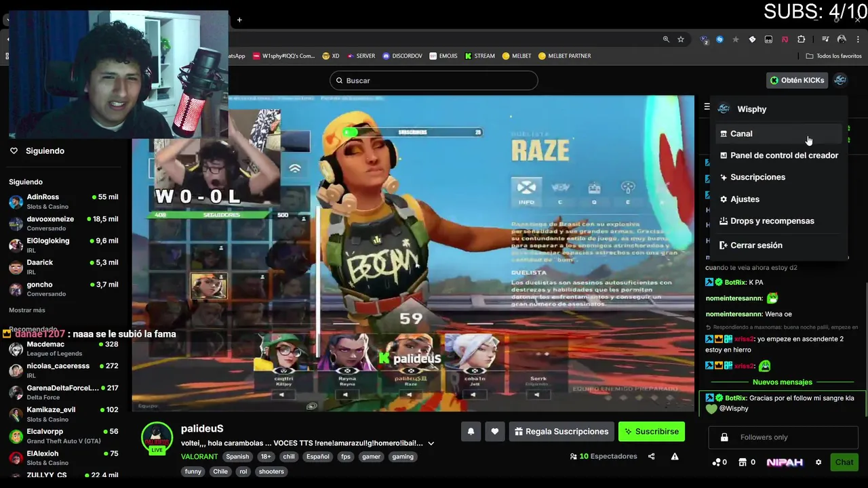Screen dimensions: 868x488
Task: Open Daarick channel in sidebar
Action: point(64,267)
